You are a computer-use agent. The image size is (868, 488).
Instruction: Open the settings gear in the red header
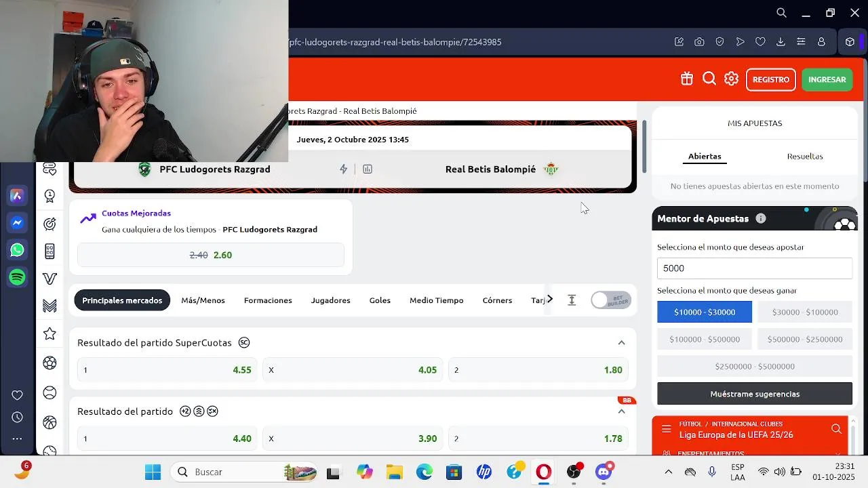pyautogui.click(x=731, y=79)
